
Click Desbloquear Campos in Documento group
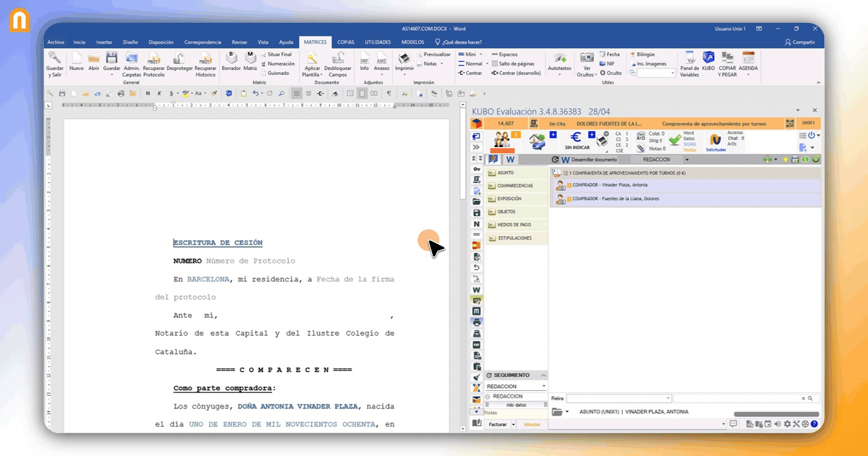coord(338,65)
